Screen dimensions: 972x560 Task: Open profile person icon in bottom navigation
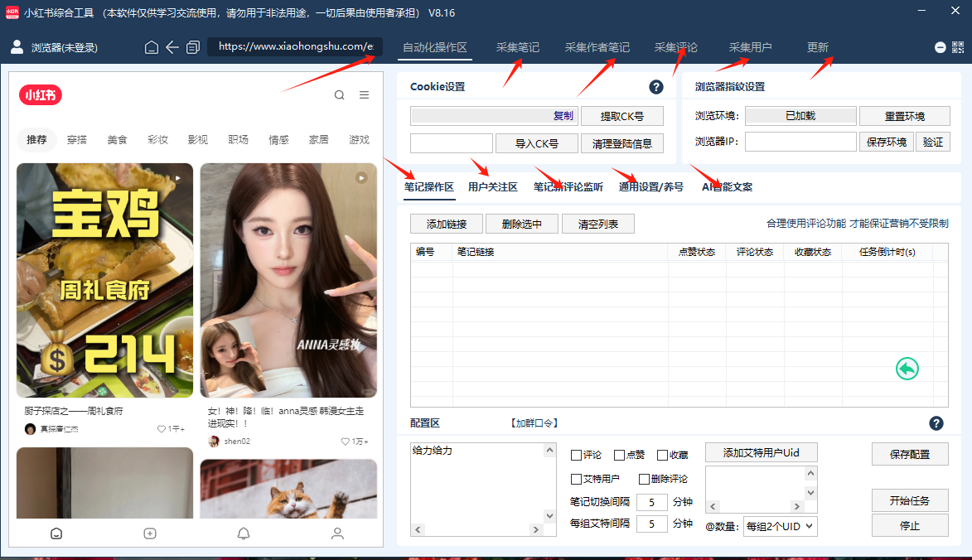click(x=337, y=533)
